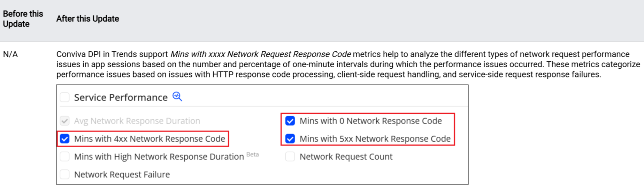
Task: Click the N/A table cell
Action: pos(10,54)
